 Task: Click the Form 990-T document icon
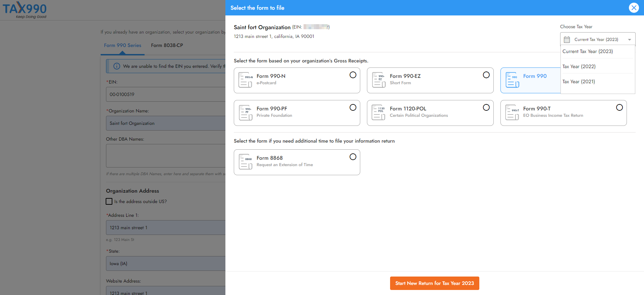[512, 112]
